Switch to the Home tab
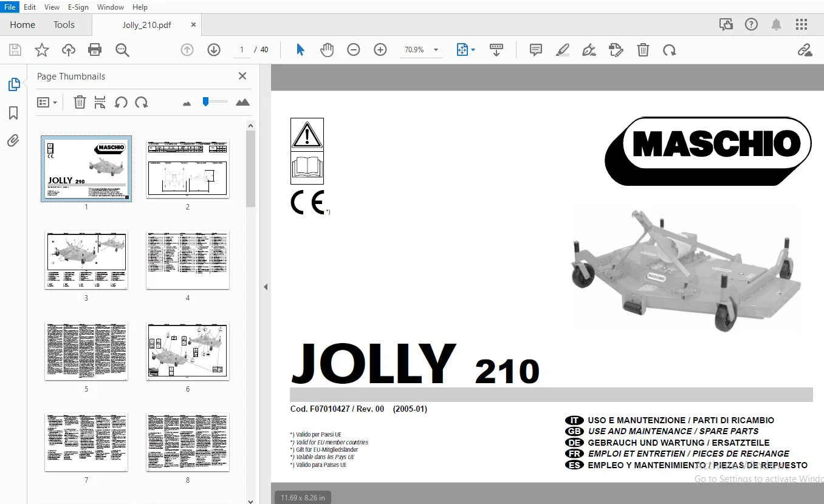824x504 pixels. click(x=22, y=25)
